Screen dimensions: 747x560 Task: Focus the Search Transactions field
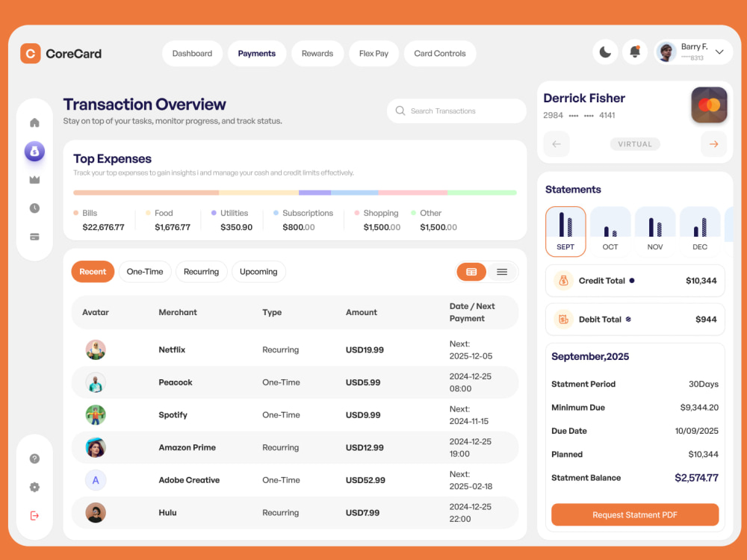point(456,111)
